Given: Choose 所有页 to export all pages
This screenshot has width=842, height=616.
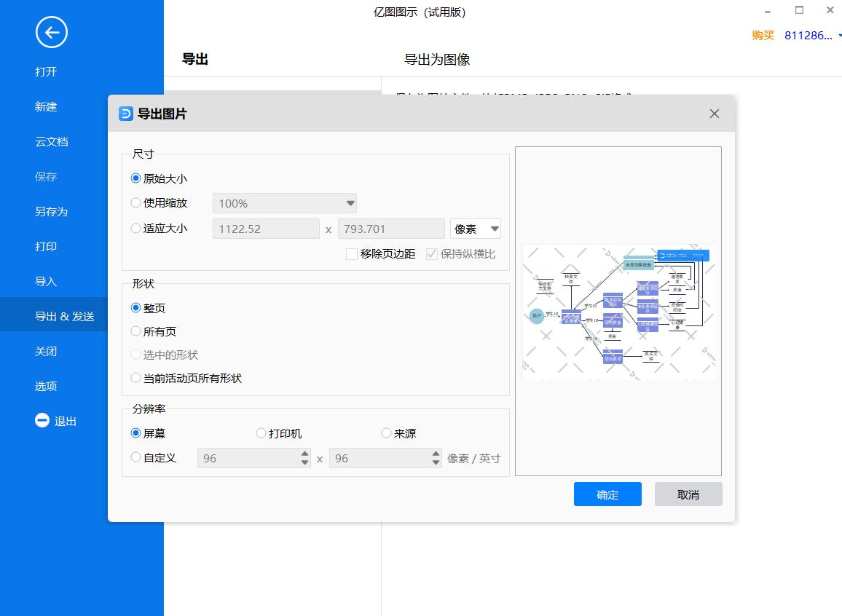Looking at the screenshot, I should (x=136, y=331).
